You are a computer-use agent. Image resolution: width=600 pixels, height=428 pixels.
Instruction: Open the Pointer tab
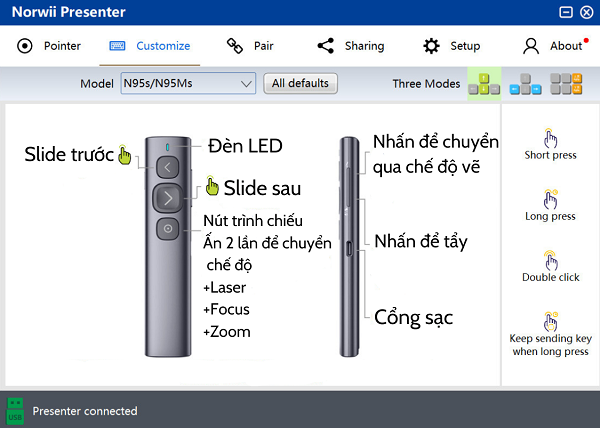[x=50, y=46]
